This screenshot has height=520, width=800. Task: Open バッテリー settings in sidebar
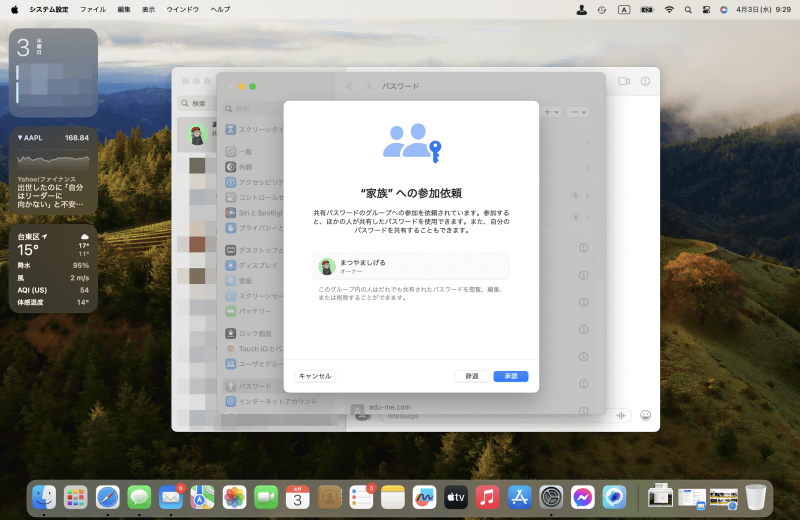[x=249, y=311]
